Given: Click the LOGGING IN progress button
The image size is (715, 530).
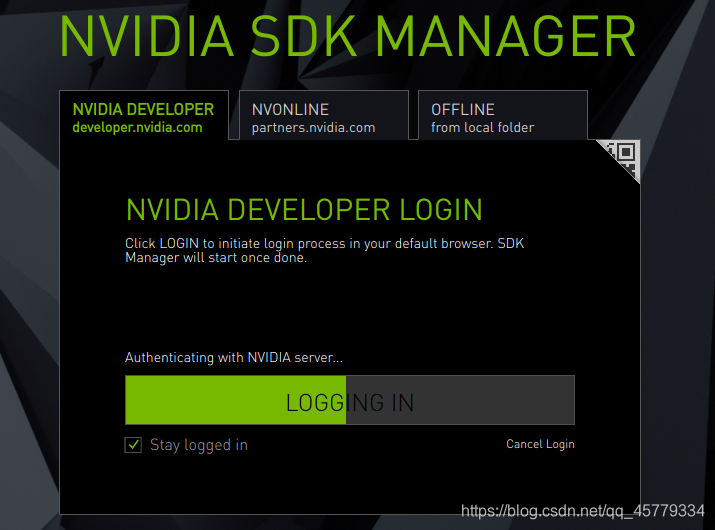Looking at the screenshot, I should 350,400.
